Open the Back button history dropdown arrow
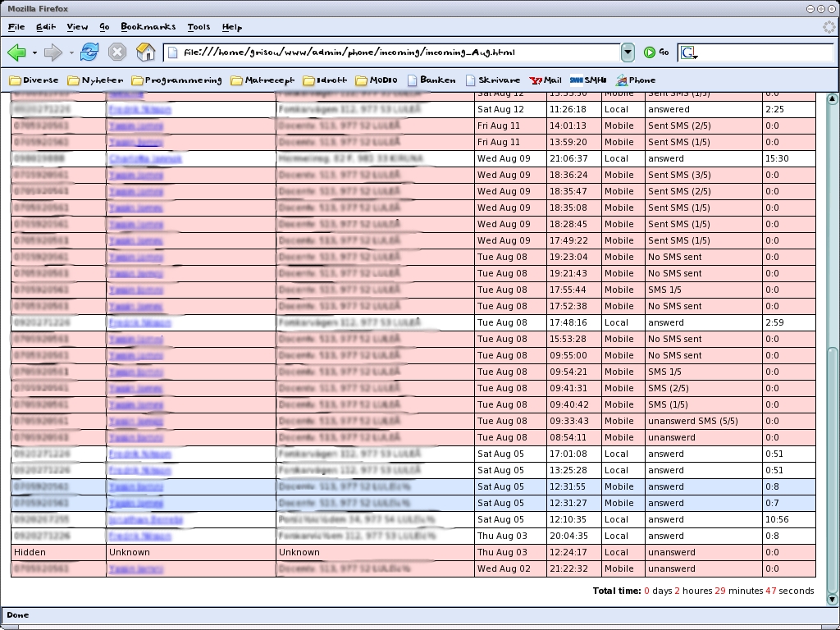Screen dimensions: 840x630 [34, 53]
